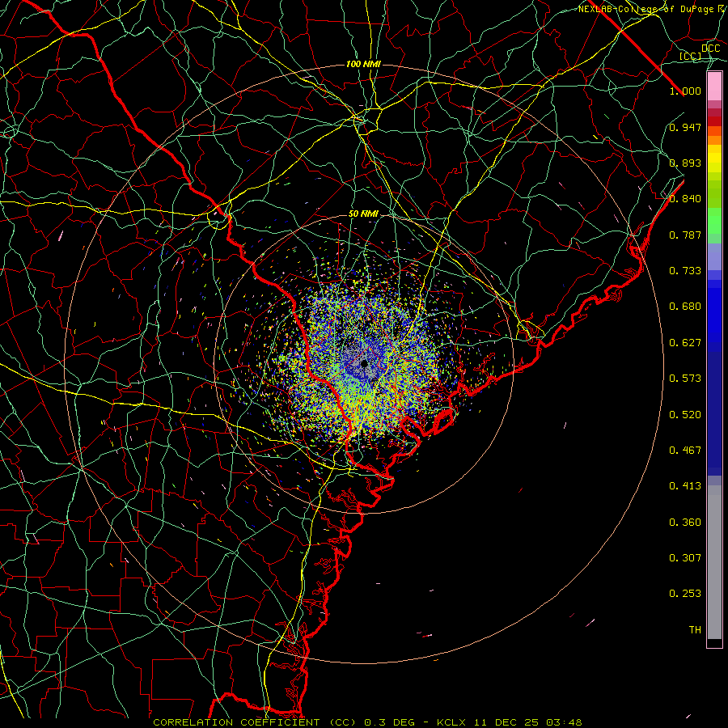728x728 pixels.
Task: Click the DCC label above the color scale
Action: pos(710,49)
